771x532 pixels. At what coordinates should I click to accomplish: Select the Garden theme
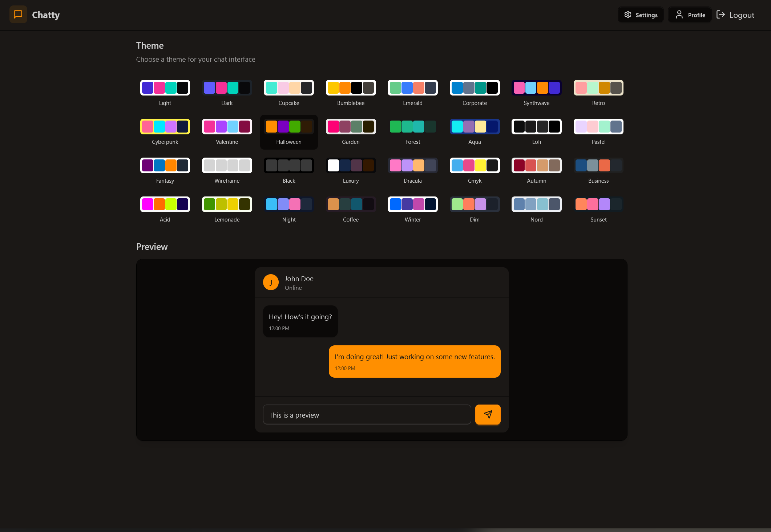(351, 132)
